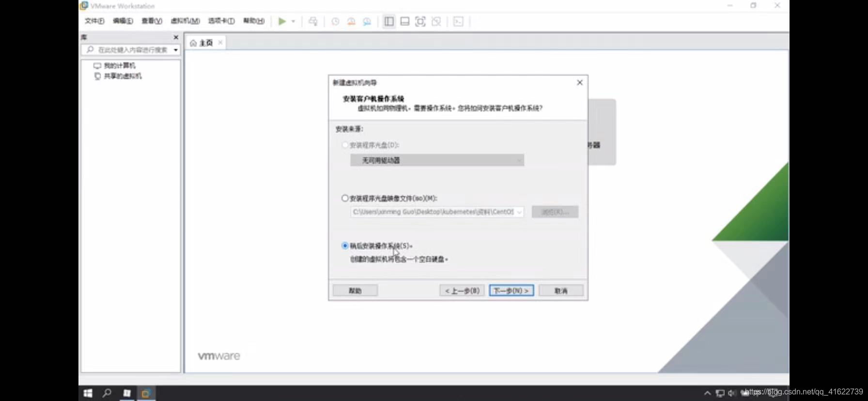Open the 帮助(H) menu
868x401 pixels.
[253, 21]
